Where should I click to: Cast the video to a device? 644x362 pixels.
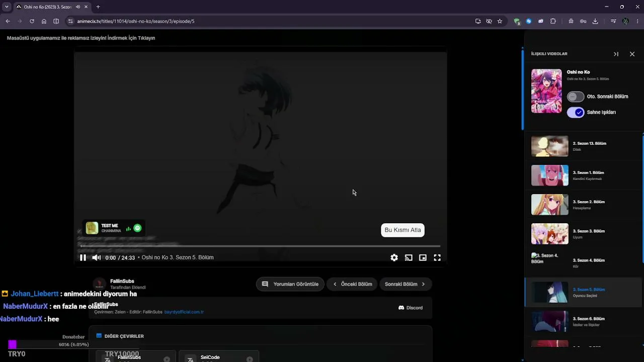[409, 257]
